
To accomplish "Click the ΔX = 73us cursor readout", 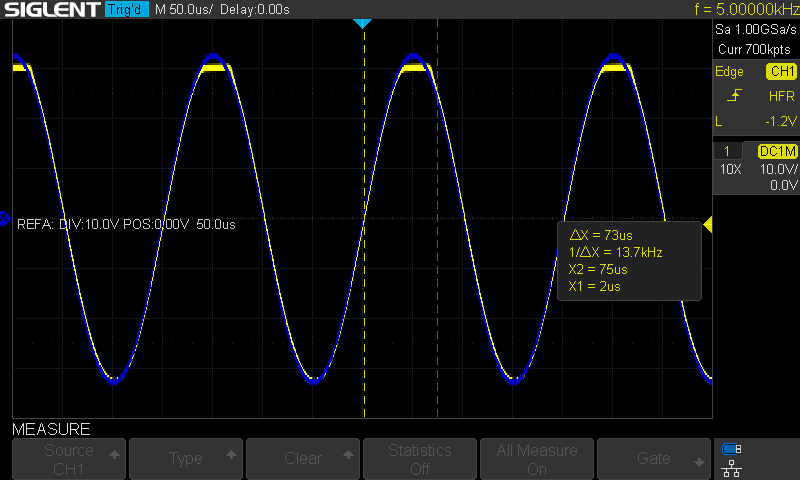I will pyautogui.click(x=601, y=235).
